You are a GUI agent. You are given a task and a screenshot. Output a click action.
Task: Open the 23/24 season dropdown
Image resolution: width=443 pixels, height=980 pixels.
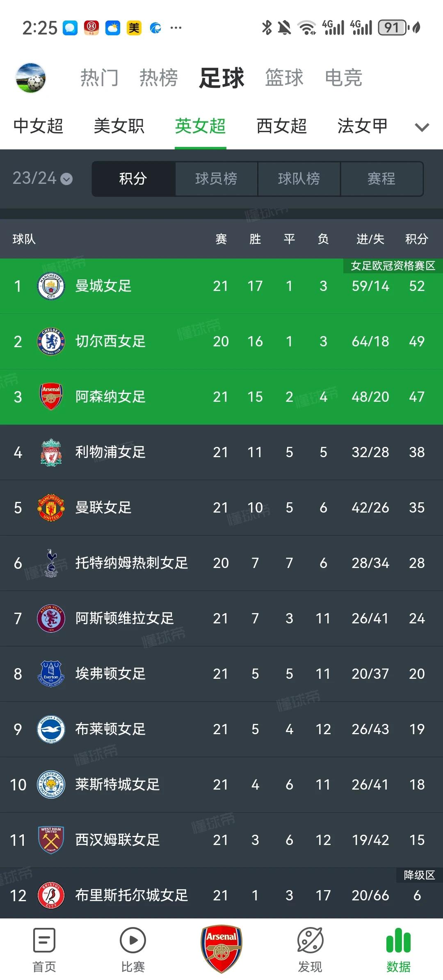tap(42, 179)
